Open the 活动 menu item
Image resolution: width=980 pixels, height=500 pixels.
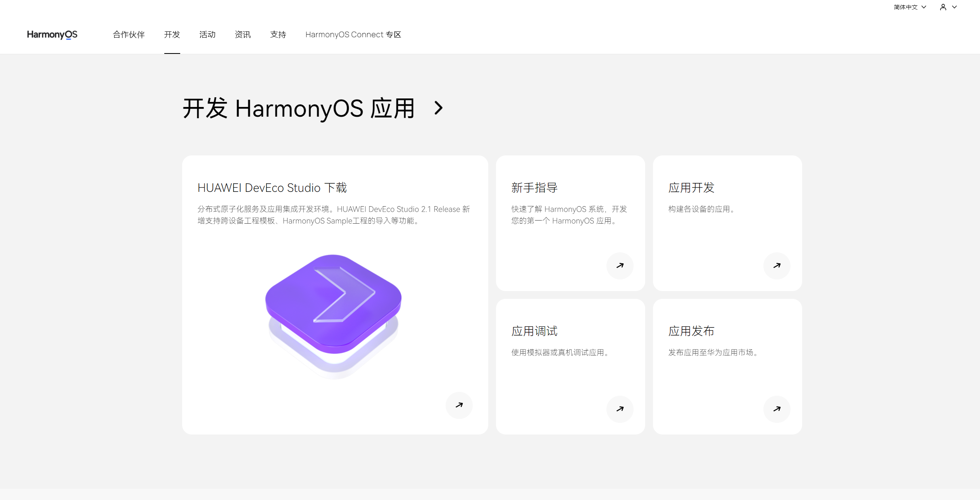(207, 34)
